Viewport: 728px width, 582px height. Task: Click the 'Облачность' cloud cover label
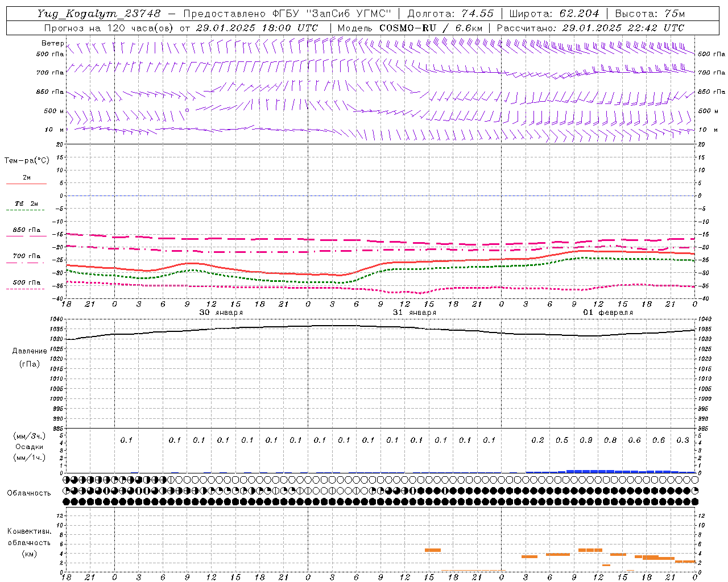29,493
